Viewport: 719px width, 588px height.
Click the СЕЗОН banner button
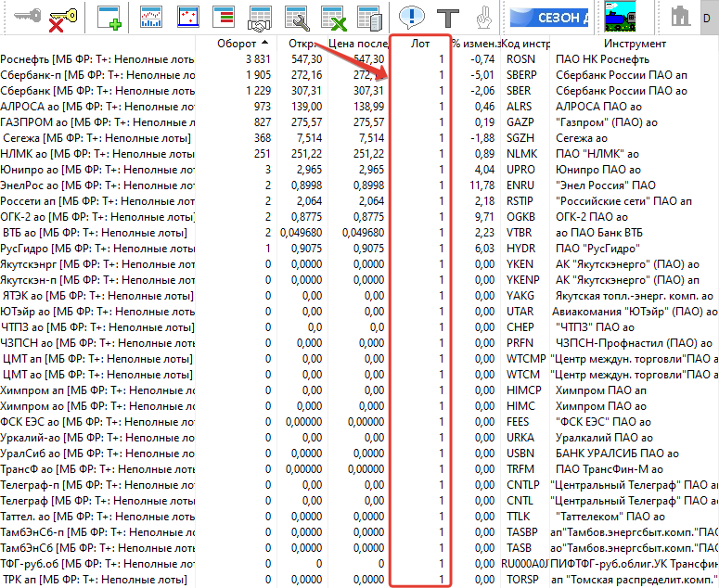point(548,16)
